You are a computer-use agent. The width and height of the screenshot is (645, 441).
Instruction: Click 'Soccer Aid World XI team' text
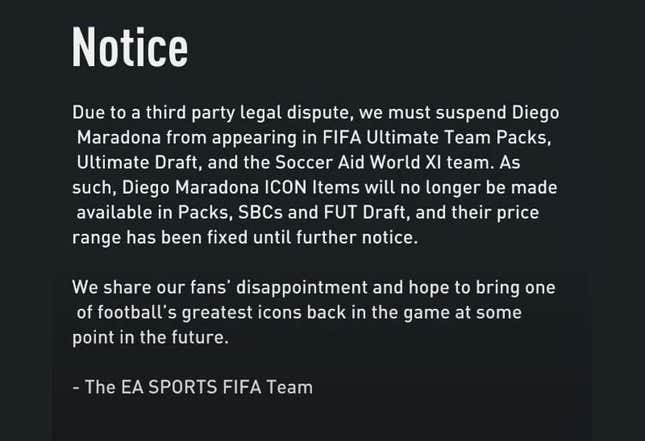pos(384,162)
